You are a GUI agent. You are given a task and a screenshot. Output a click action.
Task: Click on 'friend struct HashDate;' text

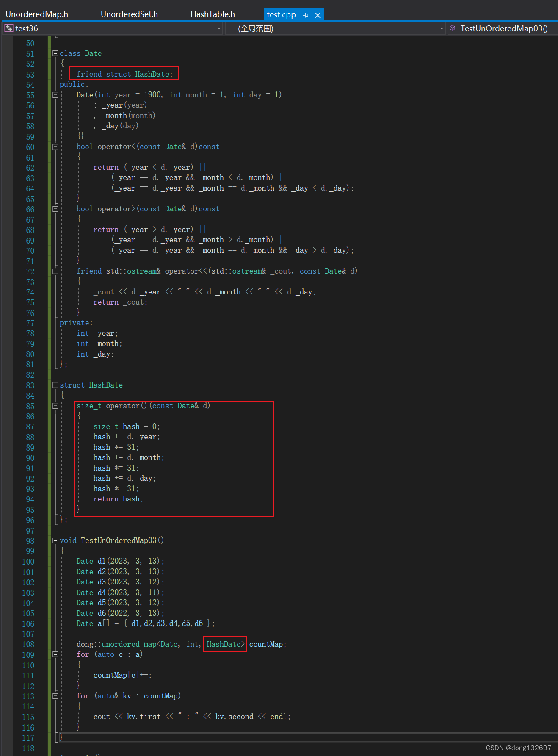tap(124, 74)
